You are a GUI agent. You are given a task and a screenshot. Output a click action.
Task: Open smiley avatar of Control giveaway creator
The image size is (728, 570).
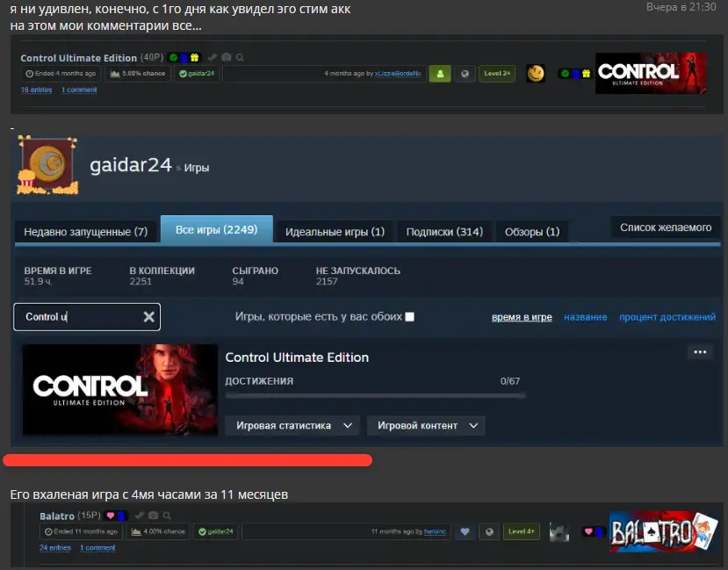click(x=536, y=74)
